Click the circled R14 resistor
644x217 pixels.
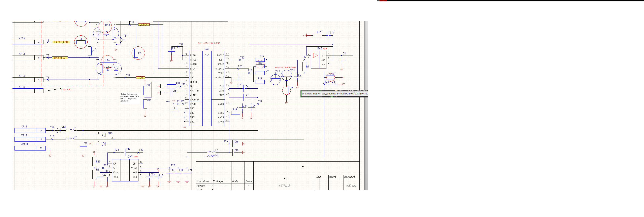287,91
